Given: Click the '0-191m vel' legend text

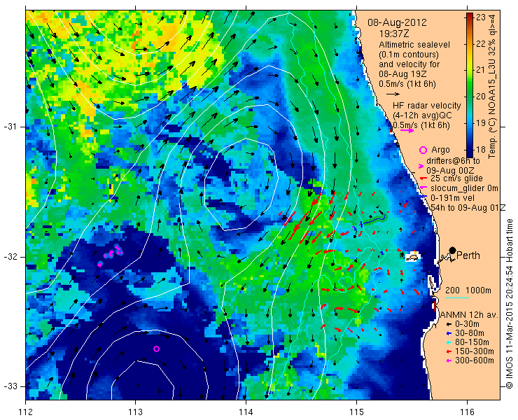Looking at the screenshot, I should 453,198.
